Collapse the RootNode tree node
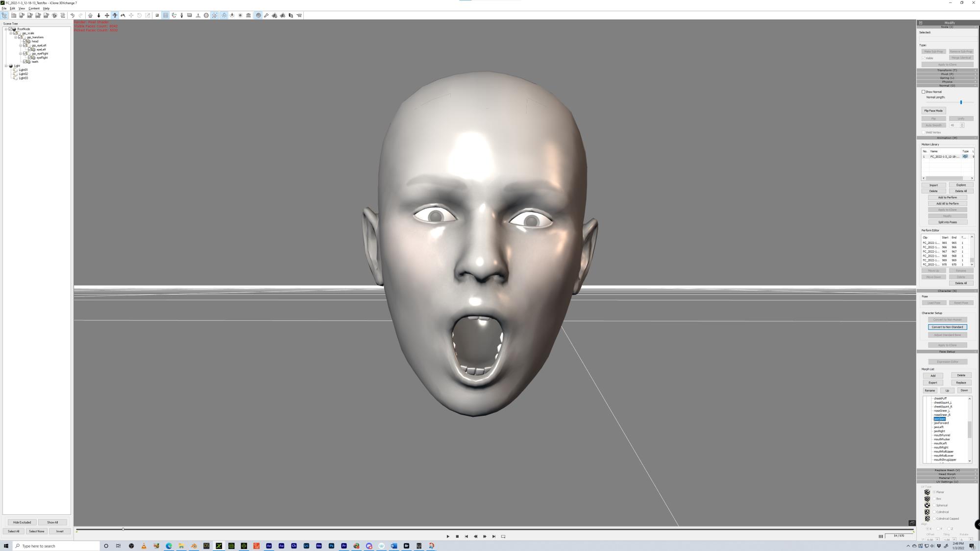The height and width of the screenshot is (551, 980). click(6, 29)
